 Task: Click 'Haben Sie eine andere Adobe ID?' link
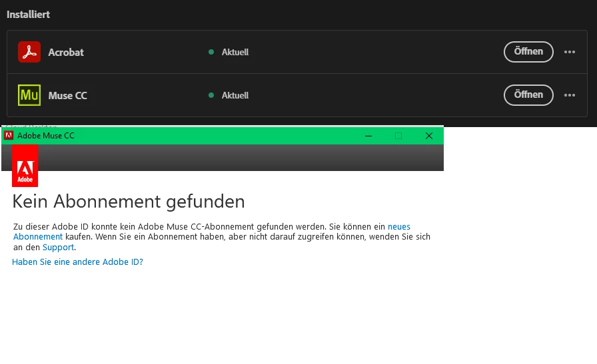click(78, 262)
